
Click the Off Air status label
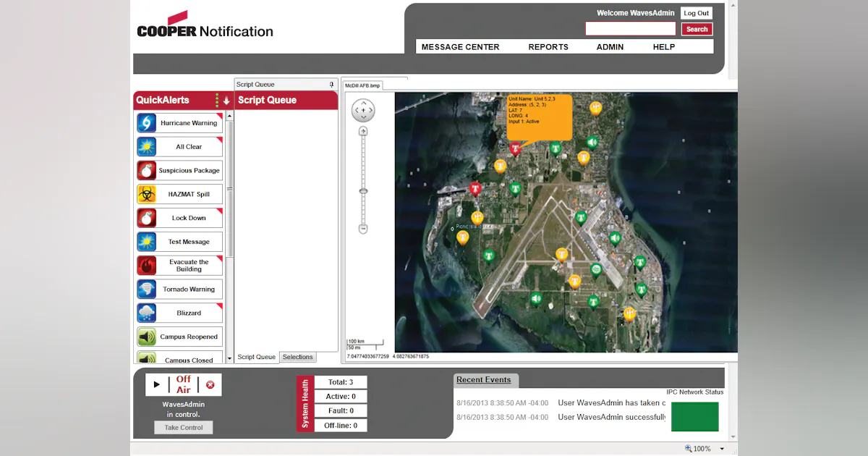pos(184,385)
